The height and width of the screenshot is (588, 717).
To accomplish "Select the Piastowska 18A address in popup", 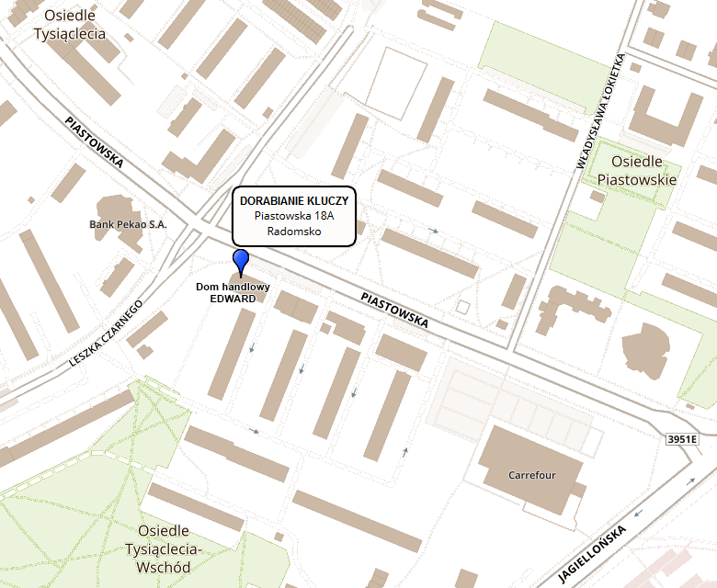I will [293, 215].
